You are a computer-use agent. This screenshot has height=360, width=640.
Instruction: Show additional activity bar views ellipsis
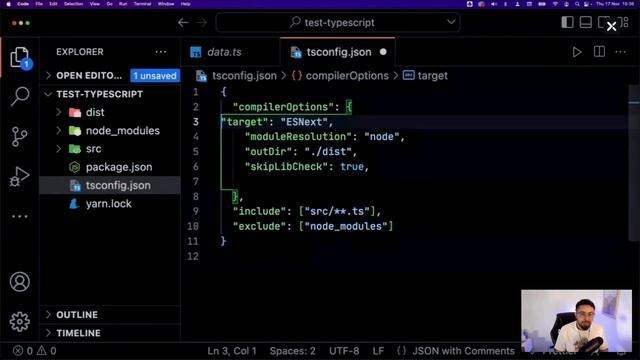20,216
